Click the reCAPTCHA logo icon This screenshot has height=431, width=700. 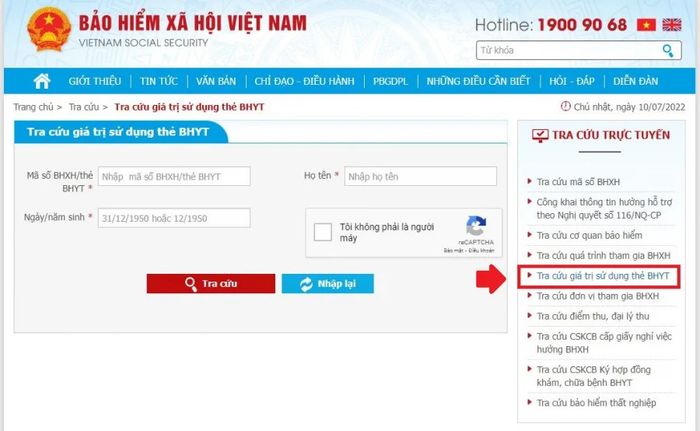pos(476,226)
